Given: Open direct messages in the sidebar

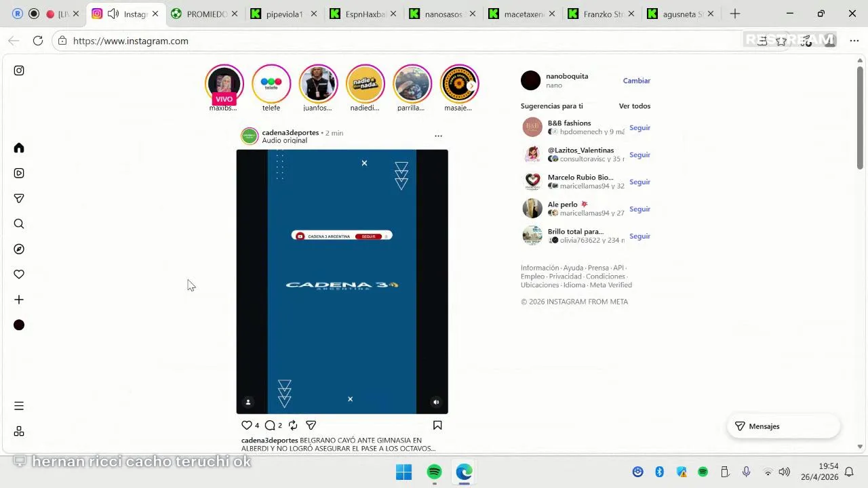Looking at the screenshot, I should [19, 199].
